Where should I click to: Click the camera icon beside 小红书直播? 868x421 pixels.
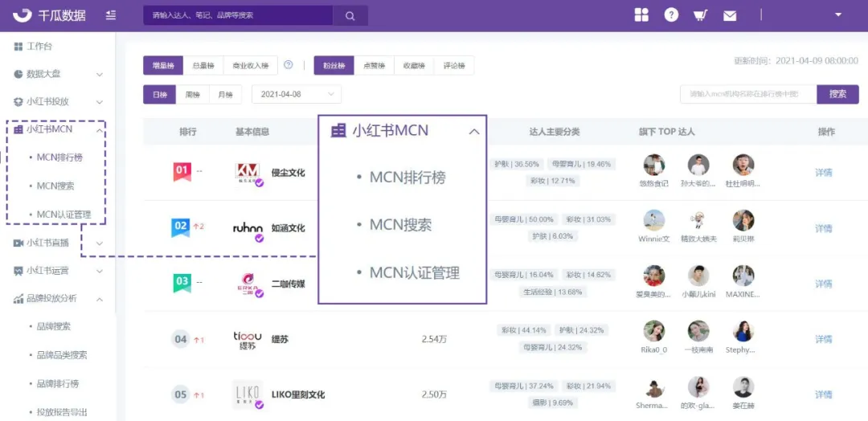coord(18,243)
